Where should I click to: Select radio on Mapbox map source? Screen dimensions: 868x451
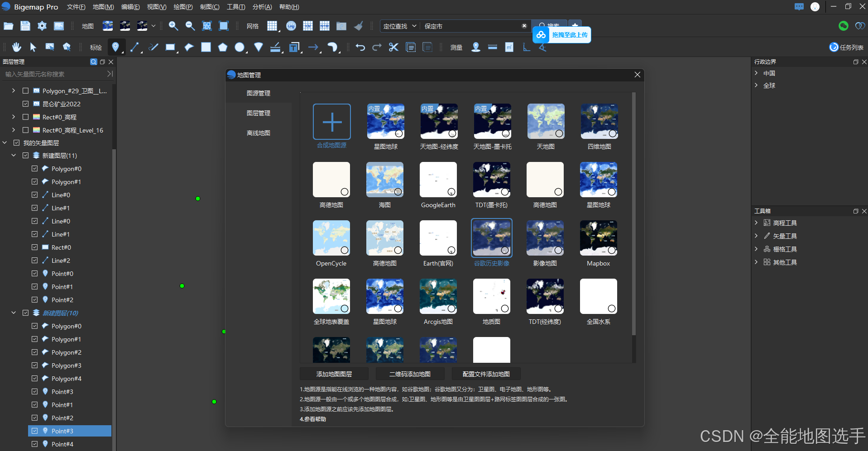(612, 250)
